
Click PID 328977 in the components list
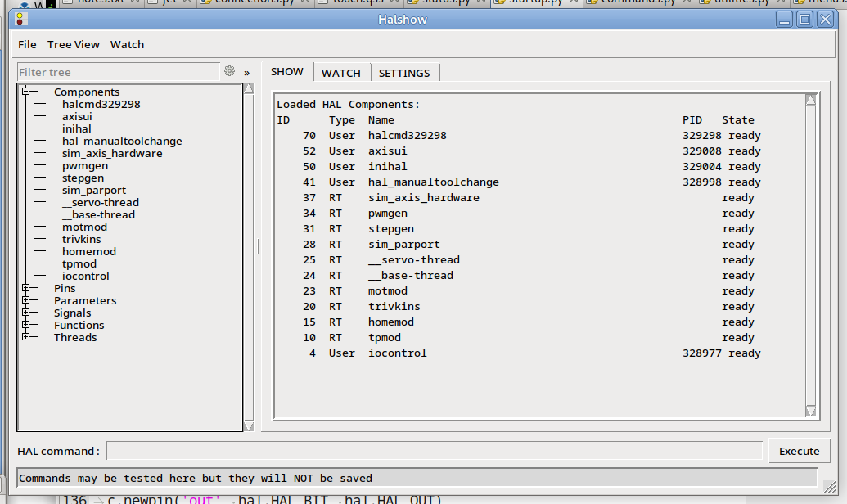701,353
